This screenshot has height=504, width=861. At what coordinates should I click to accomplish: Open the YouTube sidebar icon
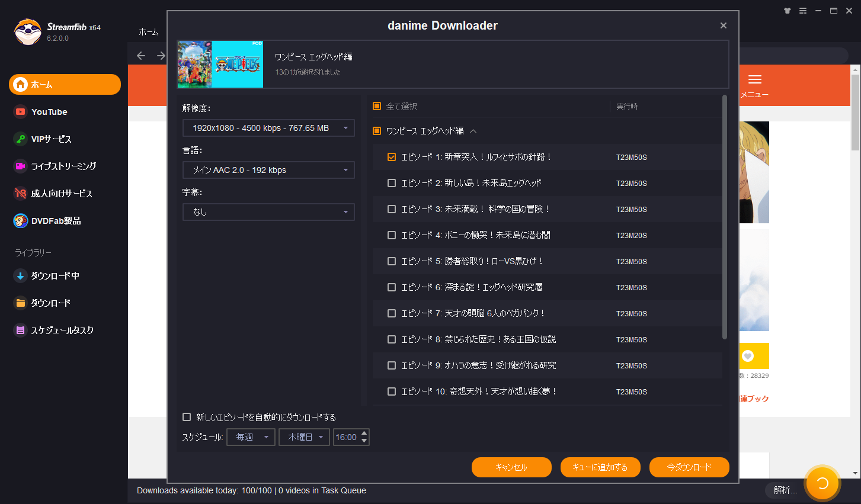click(x=21, y=111)
